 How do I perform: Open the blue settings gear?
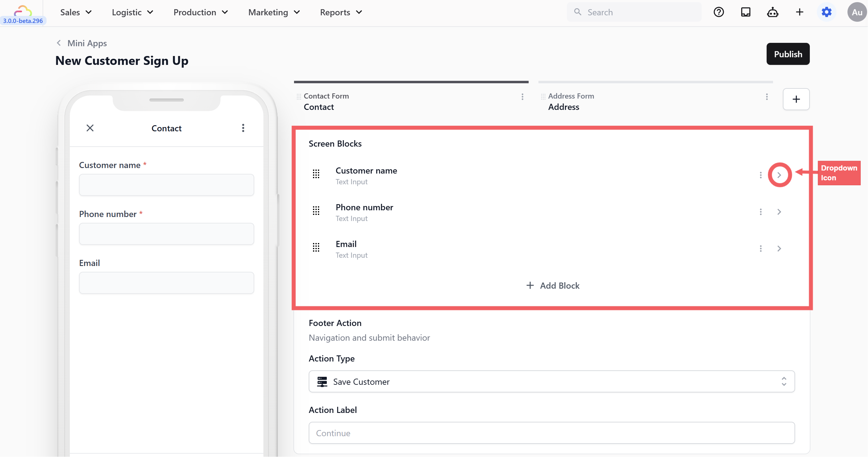click(x=826, y=13)
